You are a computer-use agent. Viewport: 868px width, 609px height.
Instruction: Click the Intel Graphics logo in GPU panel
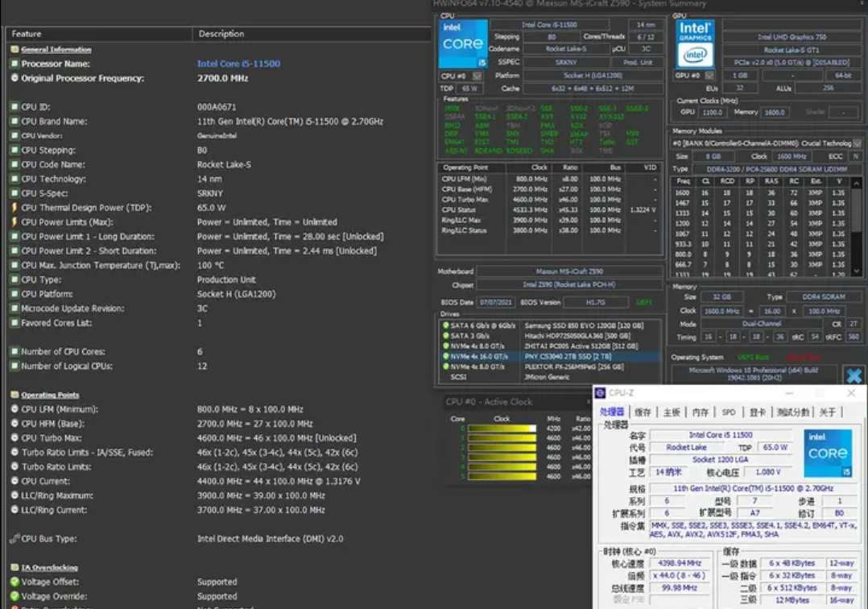[695, 44]
